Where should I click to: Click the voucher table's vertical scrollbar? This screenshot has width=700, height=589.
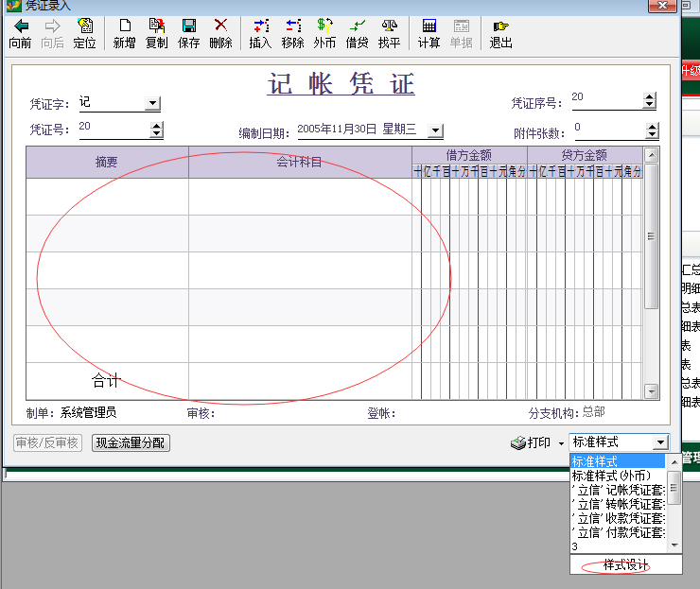(x=651, y=236)
